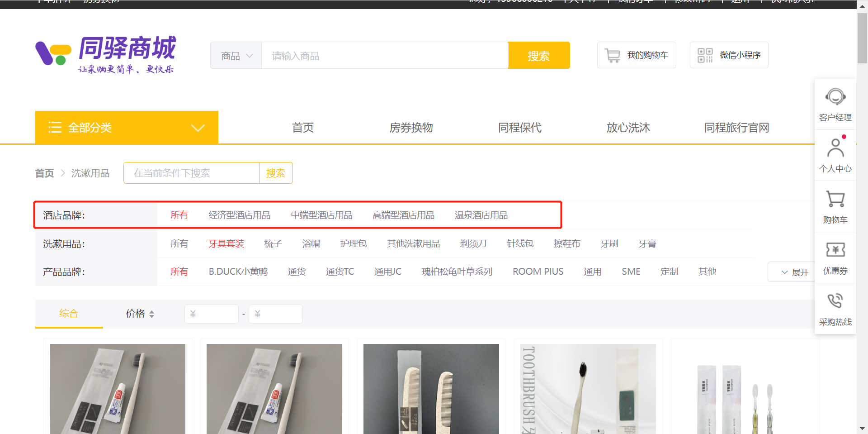Select the 牙膏 filter
Image resolution: width=868 pixels, height=434 pixels.
(647, 244)
